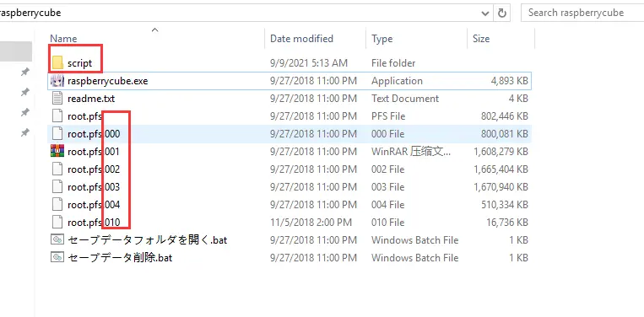Click the Application type cell
The width and height of the screenshot is (644, 317).
pos(397,81)
